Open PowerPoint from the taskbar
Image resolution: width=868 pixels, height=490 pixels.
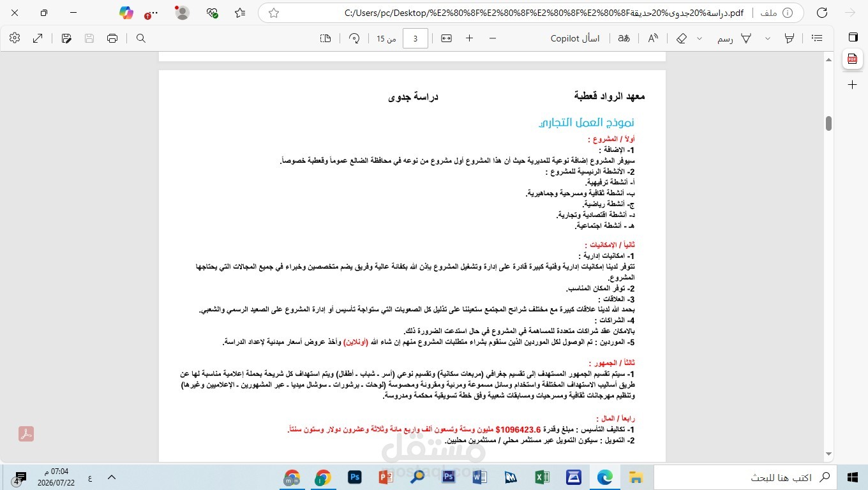(386, 477)
